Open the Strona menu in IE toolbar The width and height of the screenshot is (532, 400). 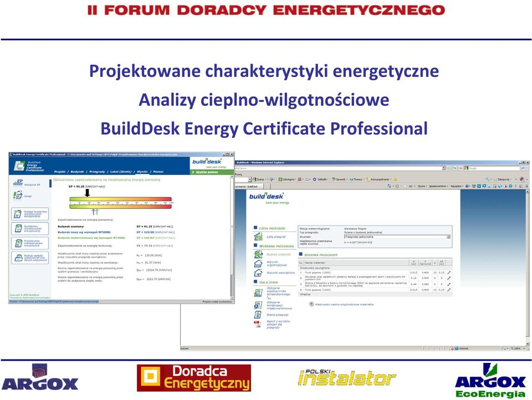(422, 186)
